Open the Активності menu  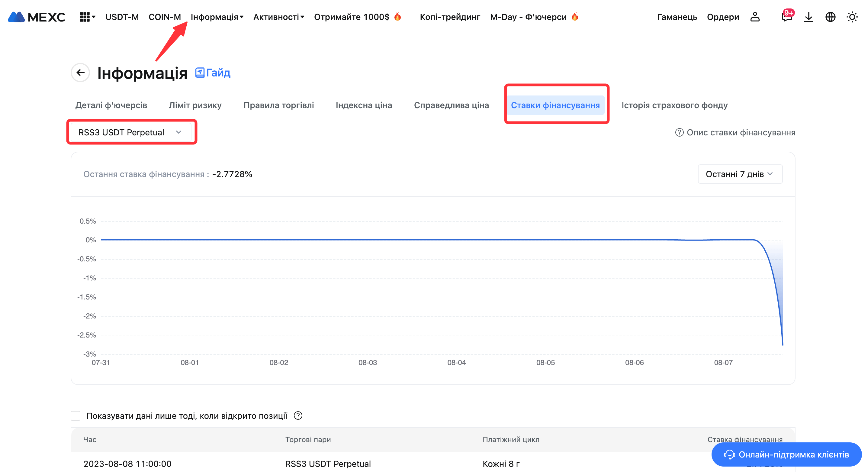pyautogui.click(x=278, y=17)
